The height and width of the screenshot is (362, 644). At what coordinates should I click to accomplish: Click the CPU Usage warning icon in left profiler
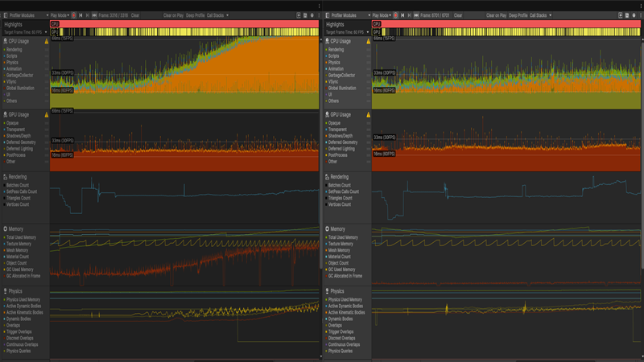tap(47, 41)
